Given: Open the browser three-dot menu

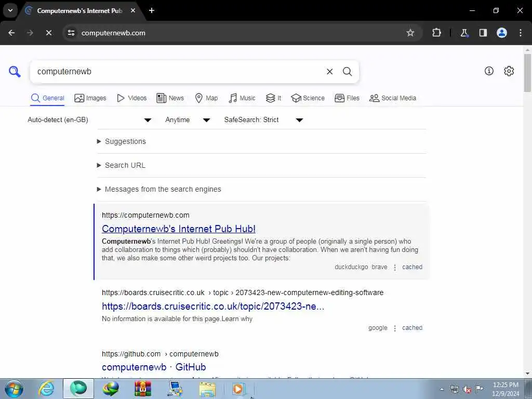Looking at the screenshot, I should tap(521, 33).
